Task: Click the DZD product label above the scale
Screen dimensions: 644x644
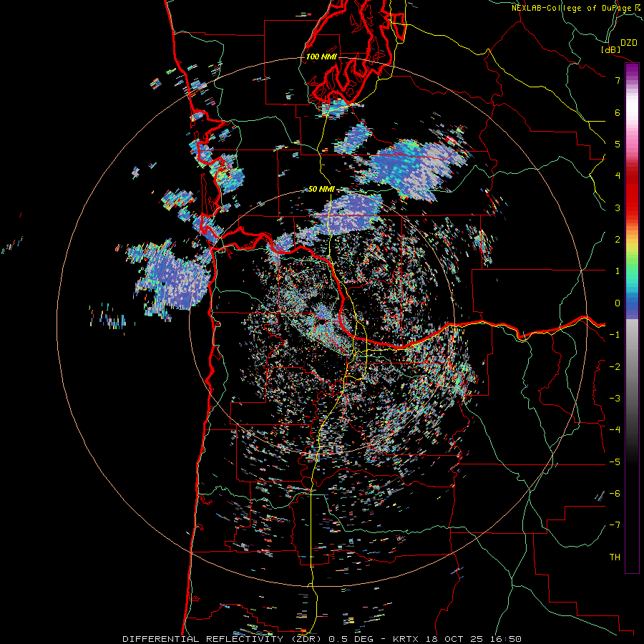Action: [x=629, y=43]
